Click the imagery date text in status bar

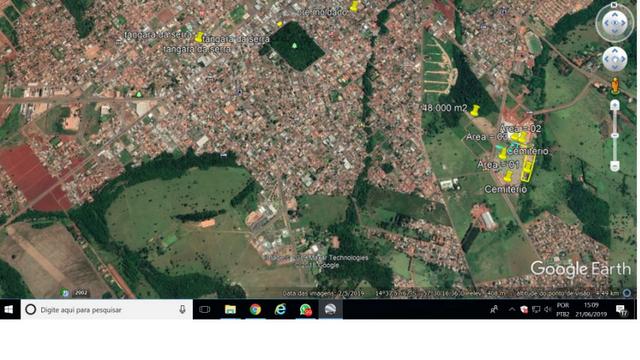pyautogui.click(x=324, y=293)
